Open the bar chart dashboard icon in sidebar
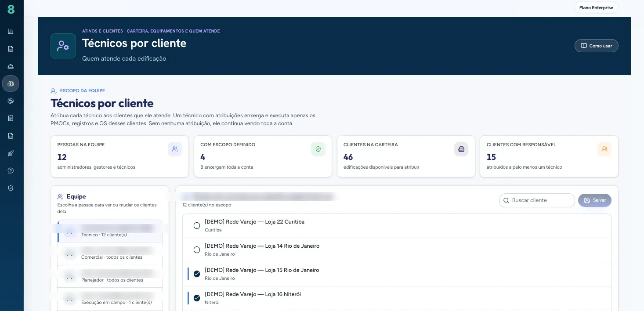 11,31
